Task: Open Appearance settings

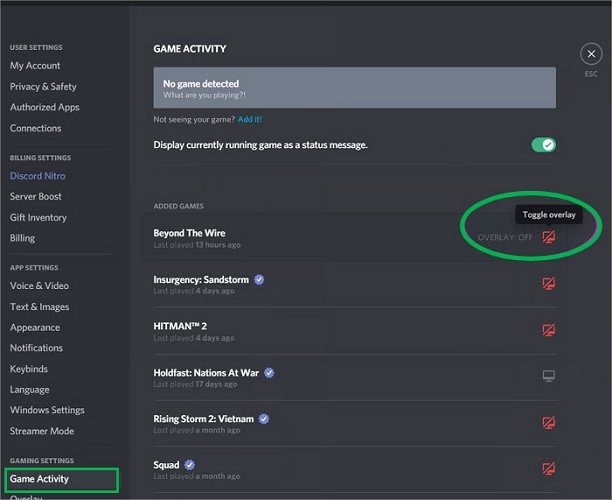Action: (35, 327)
